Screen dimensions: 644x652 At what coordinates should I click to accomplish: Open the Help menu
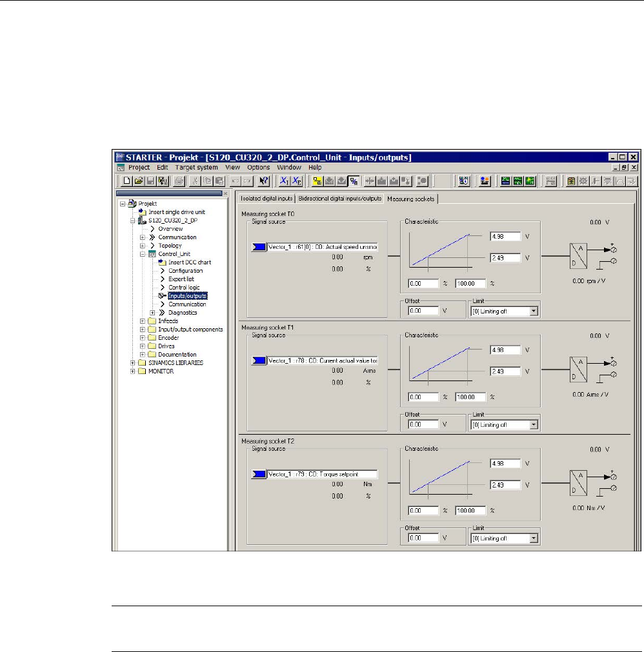pos(315,167)
